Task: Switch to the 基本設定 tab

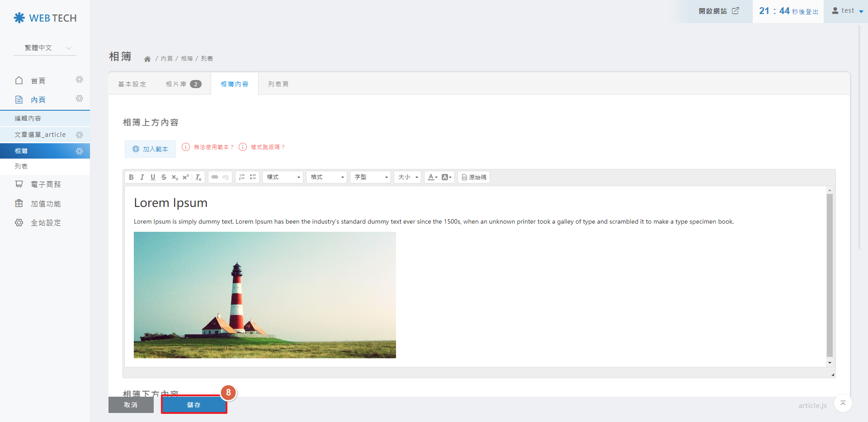Action: pos(132,84)
